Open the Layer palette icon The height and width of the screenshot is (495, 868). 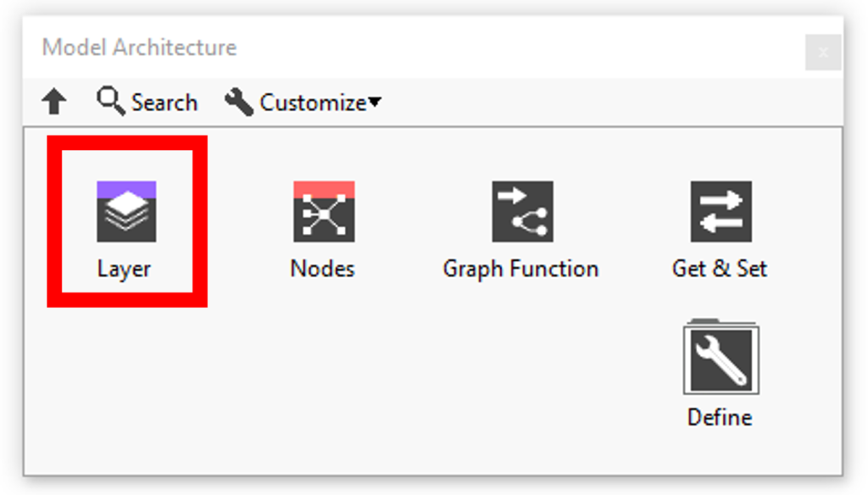click(x=126, y=212)
